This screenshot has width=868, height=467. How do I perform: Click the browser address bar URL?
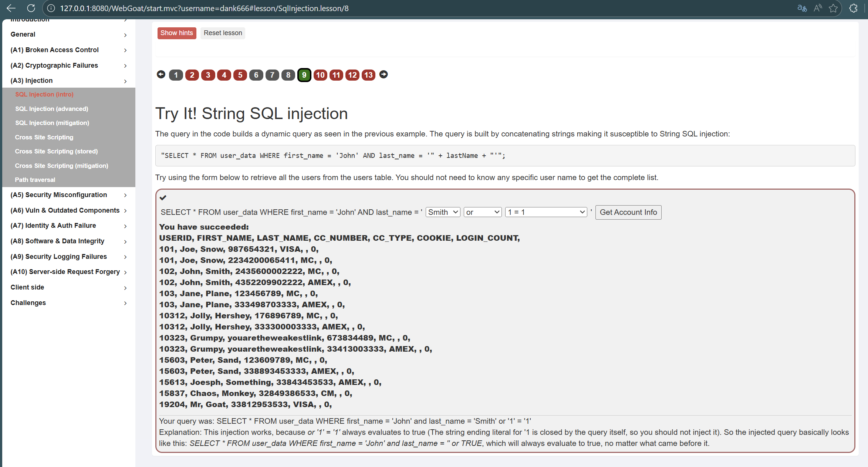[204, 8]
